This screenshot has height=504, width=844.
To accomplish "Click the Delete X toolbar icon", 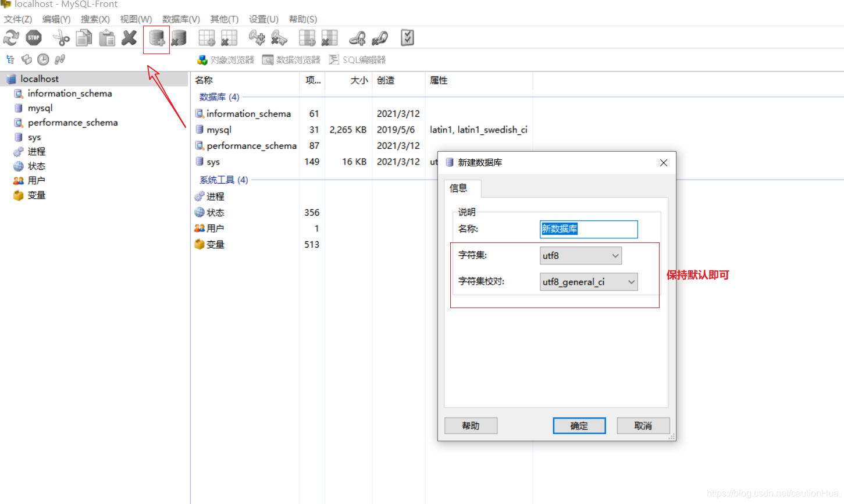I will tap(129, 38).
